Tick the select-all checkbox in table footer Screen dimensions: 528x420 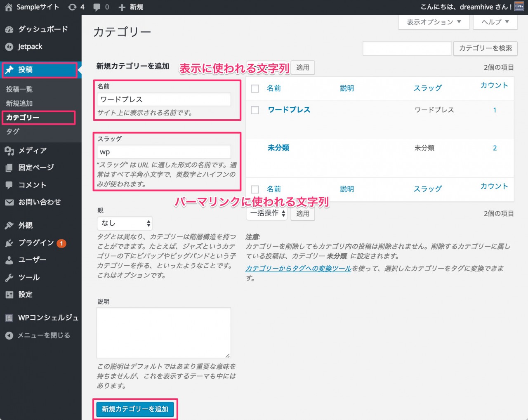[255, 189]
